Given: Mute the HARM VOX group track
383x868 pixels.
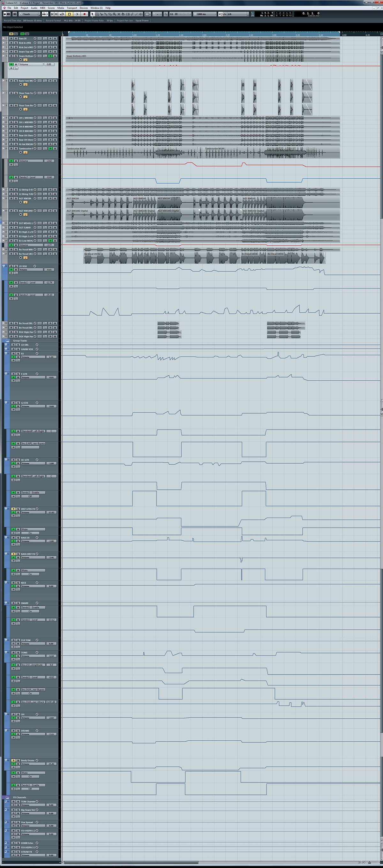Looking at the screenshot, I should point(14,349).
